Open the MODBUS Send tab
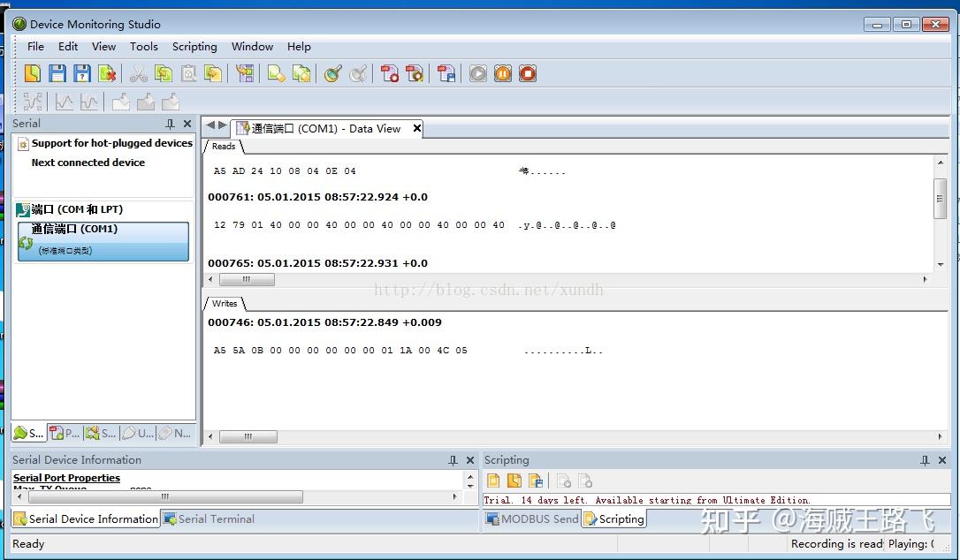The width and height of the screenshot is (960, 560). (x=532, y=519)
